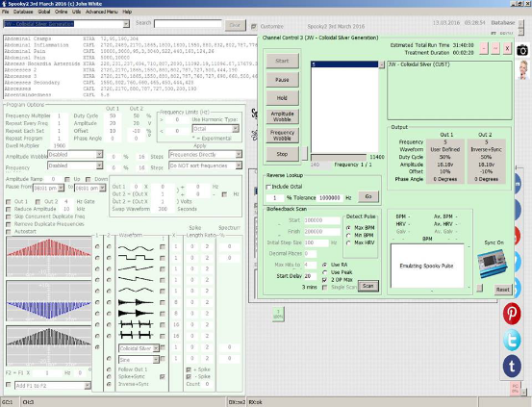Select Follow Out 1 radio option
532x407 pixels.
tap(109, 369)
